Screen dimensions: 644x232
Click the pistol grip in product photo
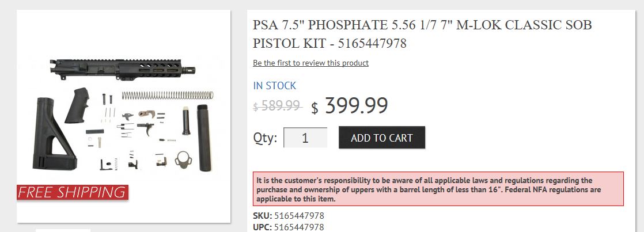pos(77,105)
